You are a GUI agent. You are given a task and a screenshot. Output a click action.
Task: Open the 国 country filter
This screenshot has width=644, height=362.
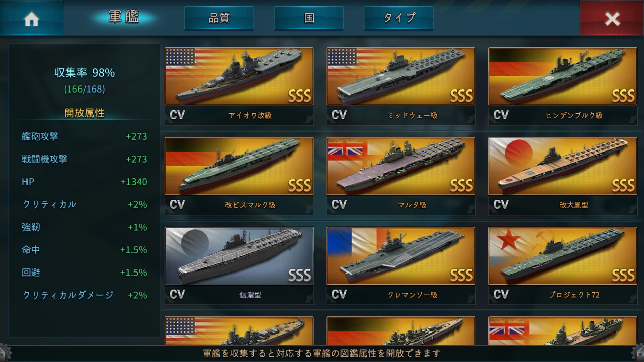(x=309, y=18)
